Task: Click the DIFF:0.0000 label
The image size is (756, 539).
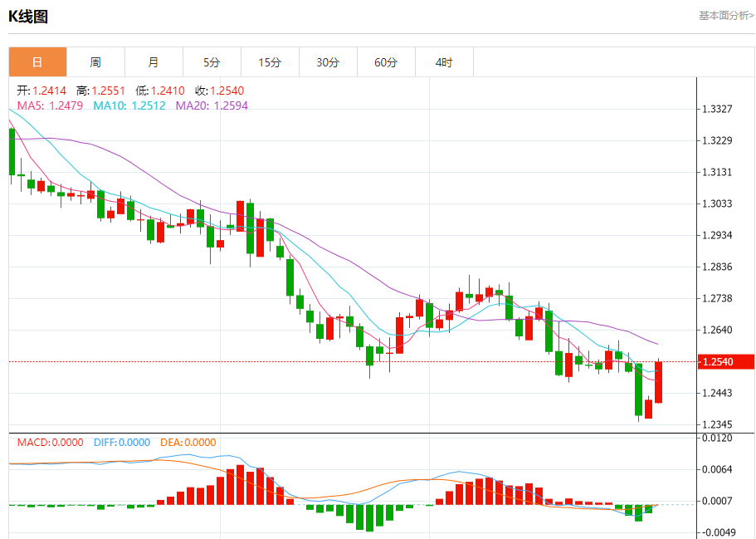Action: click(122, 443)
